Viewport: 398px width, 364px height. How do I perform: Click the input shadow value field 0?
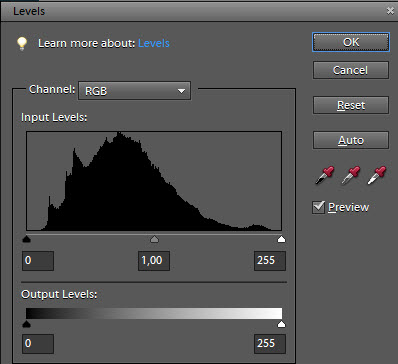point(38,261)
